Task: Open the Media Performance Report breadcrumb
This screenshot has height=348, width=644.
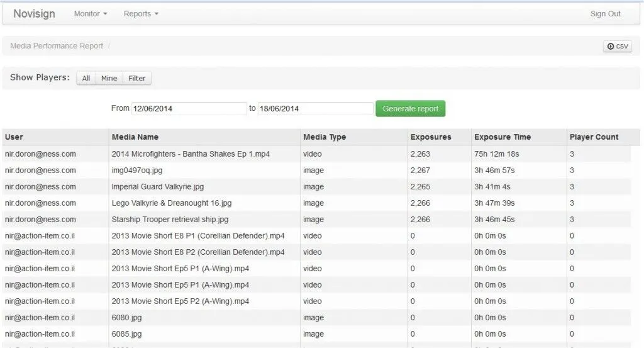Action: tap(57, 46)
